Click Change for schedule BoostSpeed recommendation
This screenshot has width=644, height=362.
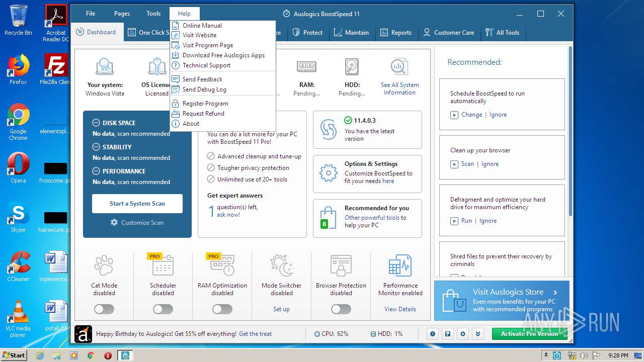[x=471, y=115]
